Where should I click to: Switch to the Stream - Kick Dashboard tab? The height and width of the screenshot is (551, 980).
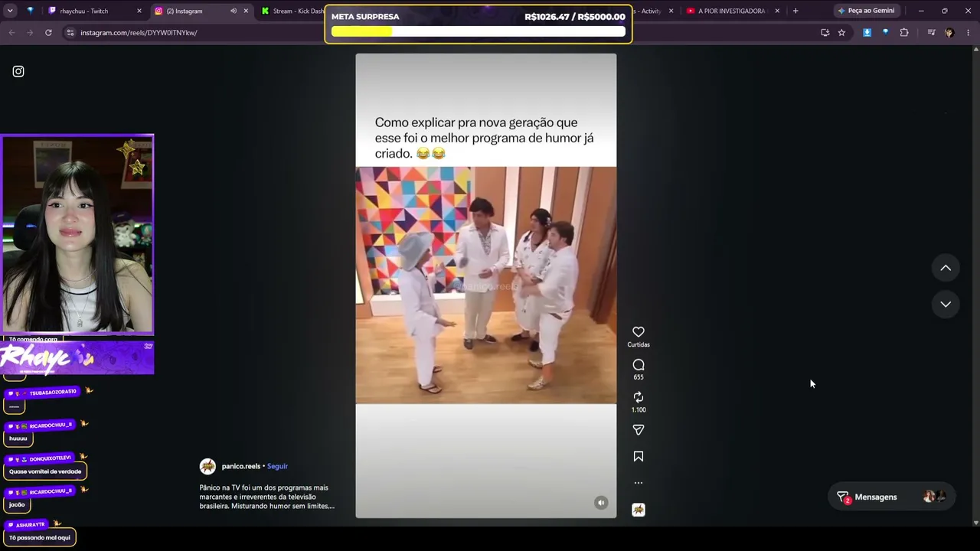(x=291, y=11)
